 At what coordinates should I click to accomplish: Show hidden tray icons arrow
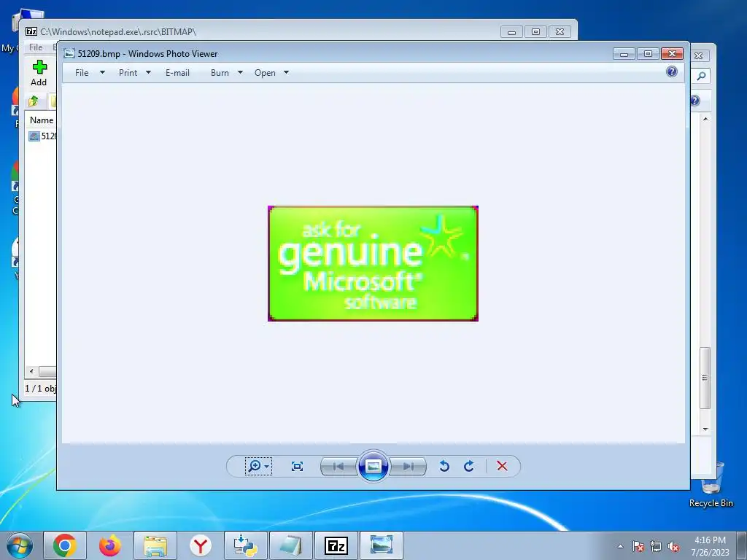click(x=620, y=546)
